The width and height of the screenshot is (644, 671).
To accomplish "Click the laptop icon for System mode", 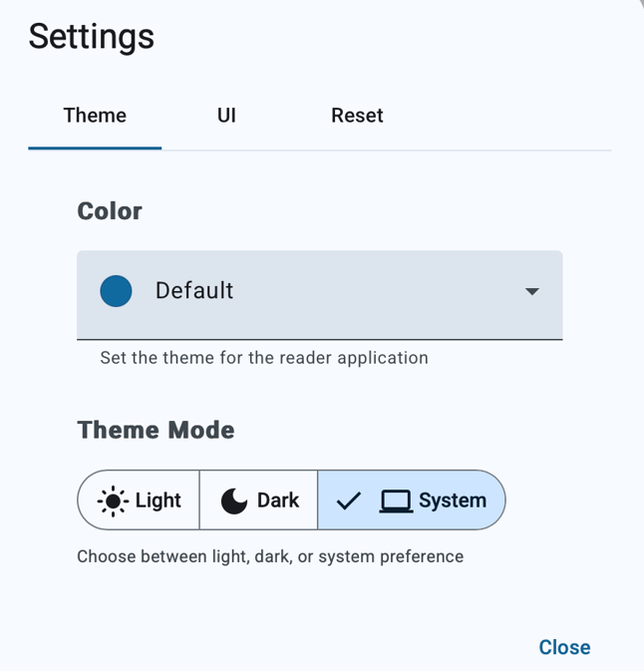I will click(x=396, y=501).
